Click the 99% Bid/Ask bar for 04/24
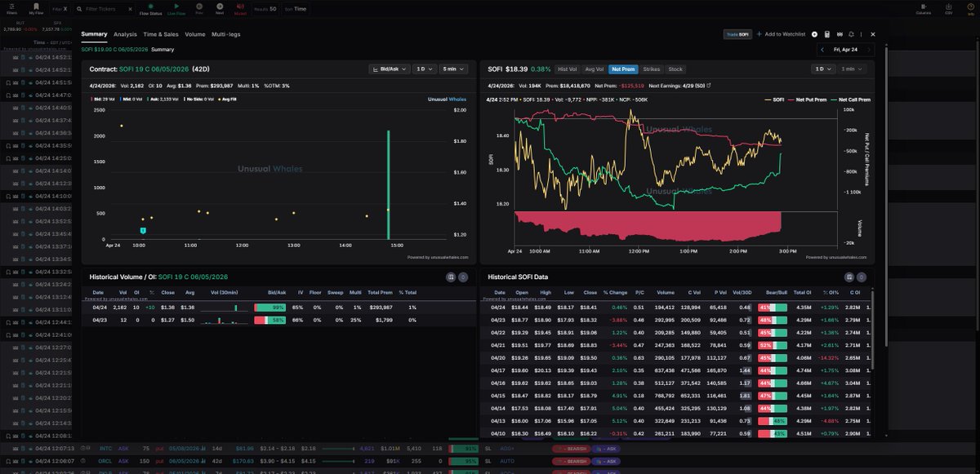980x474 pixels. click(269, 308)
